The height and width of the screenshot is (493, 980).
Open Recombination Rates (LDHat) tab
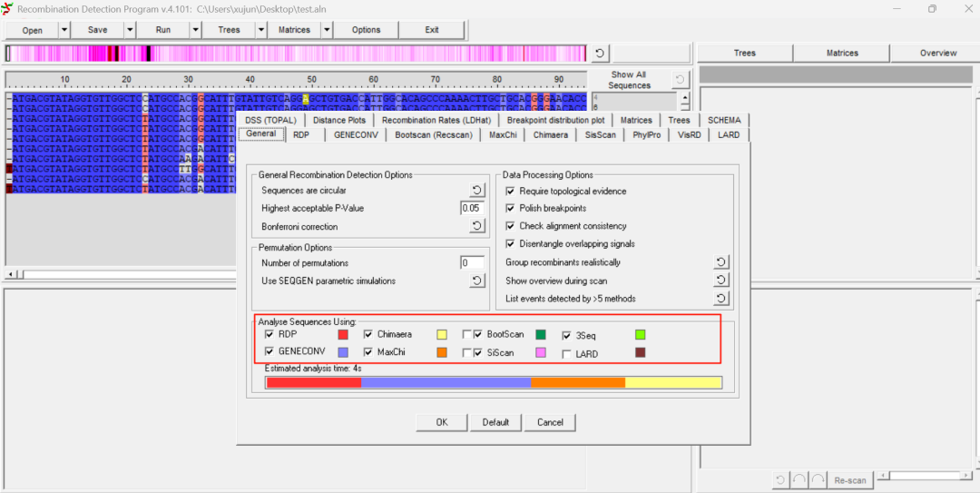(x=436, y=120)
